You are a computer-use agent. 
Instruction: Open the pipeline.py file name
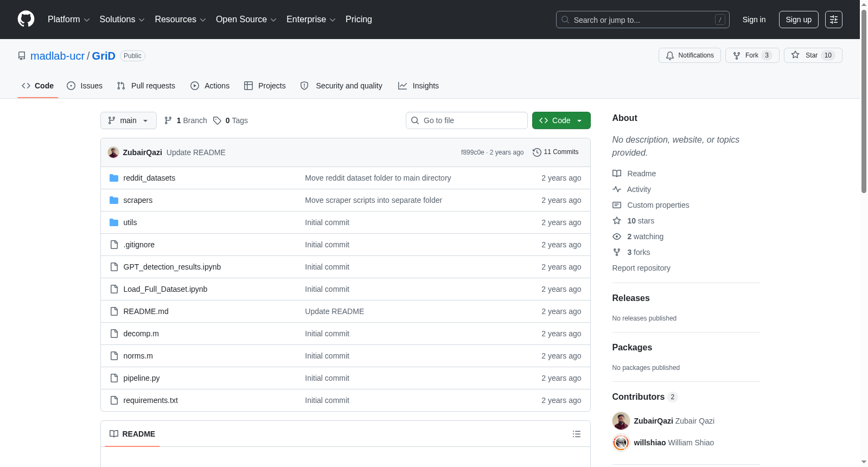coord(142,378)
